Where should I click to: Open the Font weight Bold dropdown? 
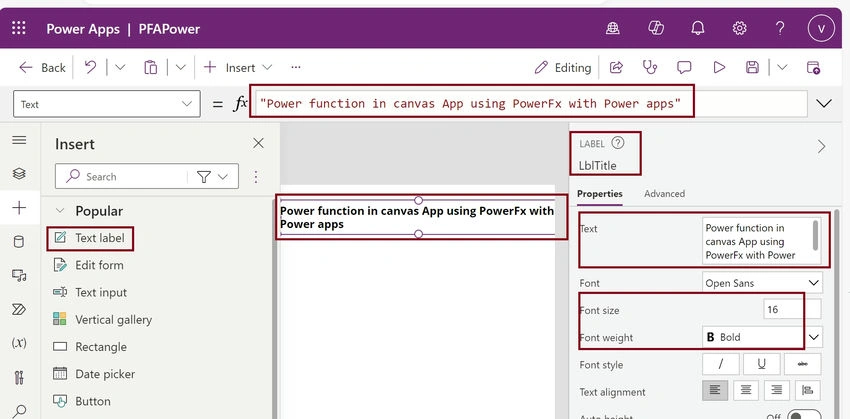pos(762,337)
